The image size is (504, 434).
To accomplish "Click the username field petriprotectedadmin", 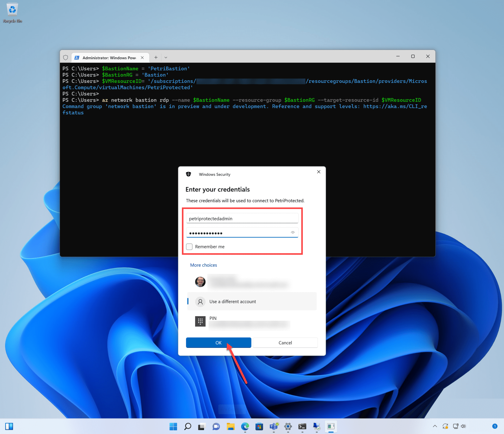I will pos(242,218).
